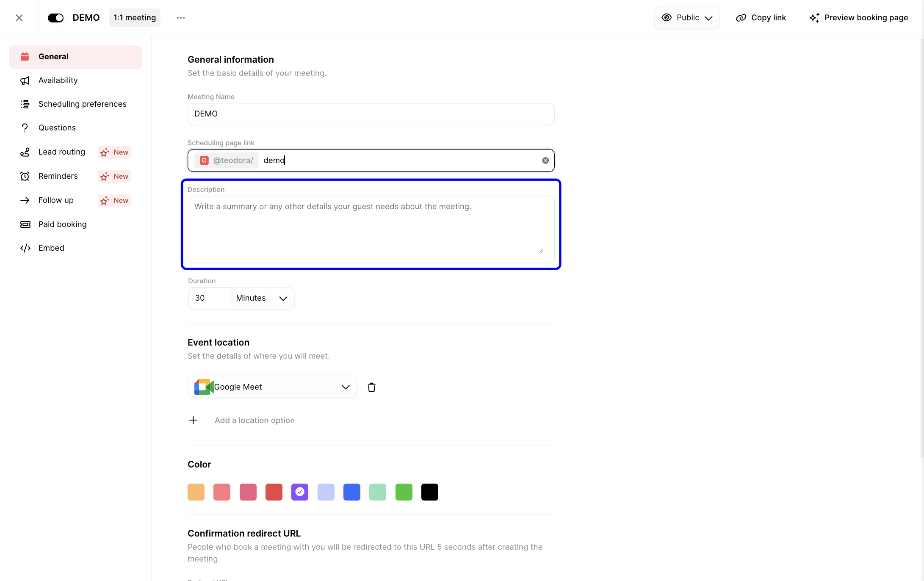Viewport: 924px width, 581px height.
Task: Open the more options ellipsis menu
Action: coord(181,17)
